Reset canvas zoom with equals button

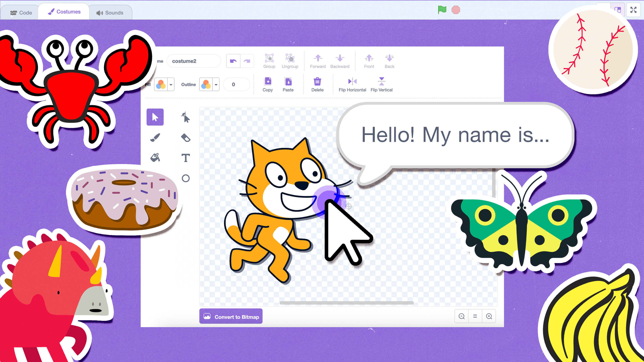point(475,316)
